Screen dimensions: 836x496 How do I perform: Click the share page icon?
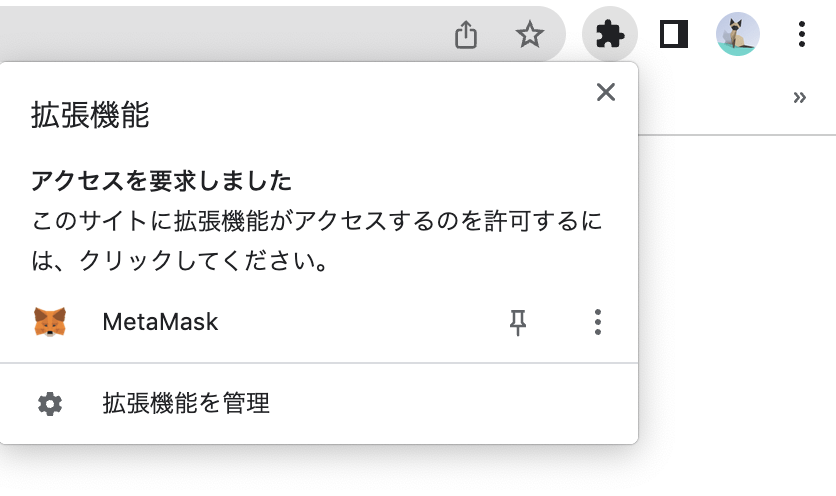click(x=466, y=36)
